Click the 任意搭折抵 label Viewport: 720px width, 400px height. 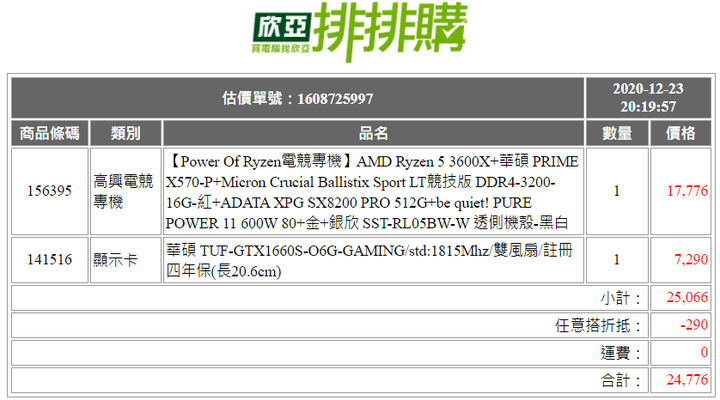(598, 326)
